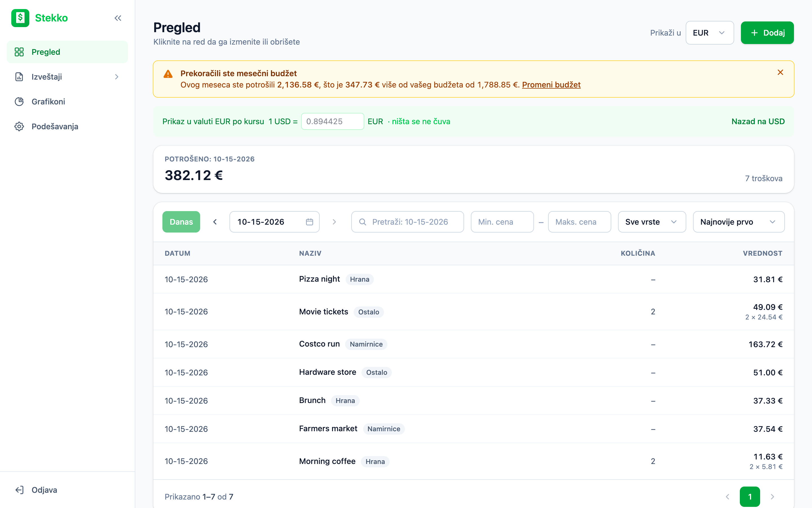
Task: Collapse the sidebar with the double-chevron icon
Action: pyautogui.click(x=118, y=18)
